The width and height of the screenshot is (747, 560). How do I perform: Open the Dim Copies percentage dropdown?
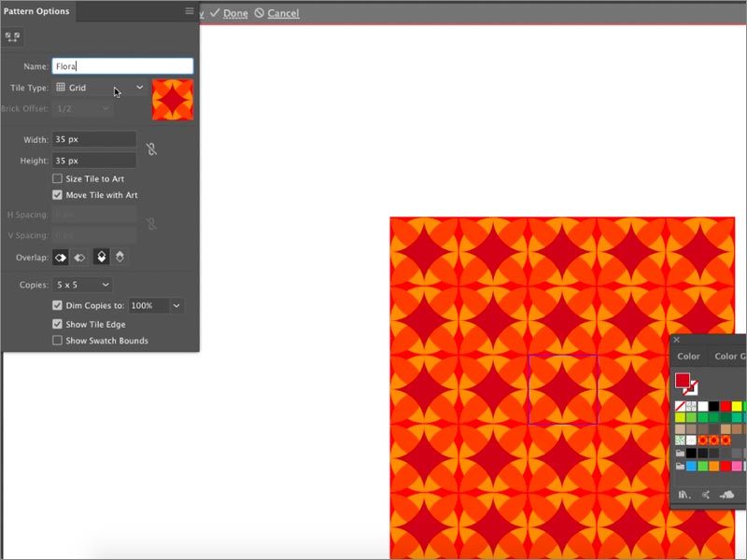pos(176,305)
